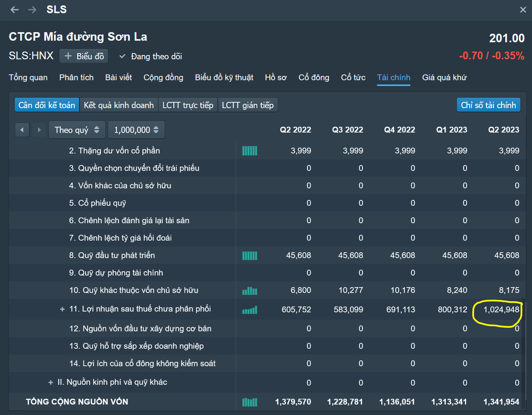Show earlier quarters with left triangle button
Viewport: 532px width, 415px height.
click(x=22, y=130)
